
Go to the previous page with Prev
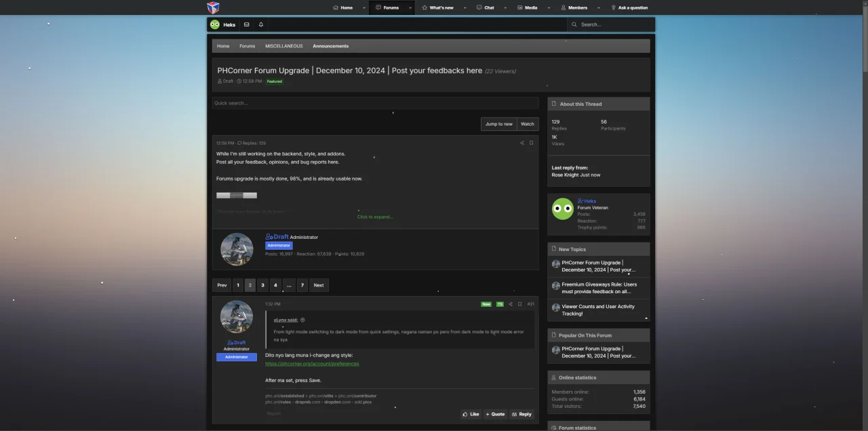point(222,285)
